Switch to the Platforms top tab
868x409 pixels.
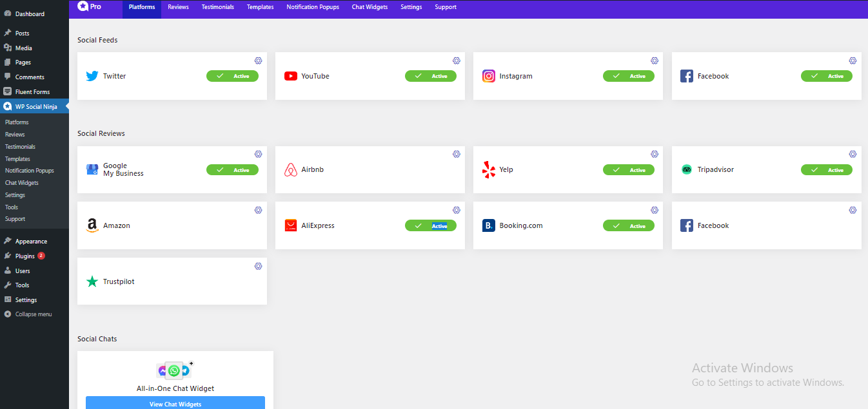(142, 7)
